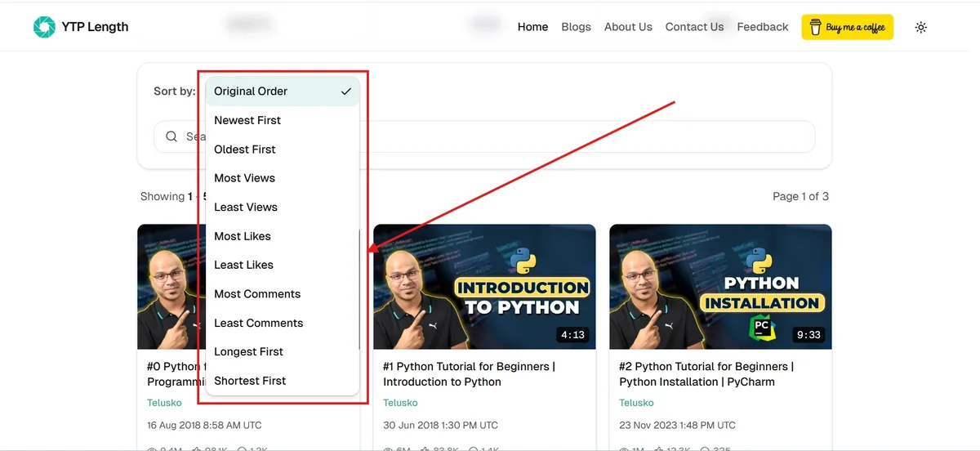Open the Blogs nav link
Viewport: 980px width, 451px height.
pos(576,27)
